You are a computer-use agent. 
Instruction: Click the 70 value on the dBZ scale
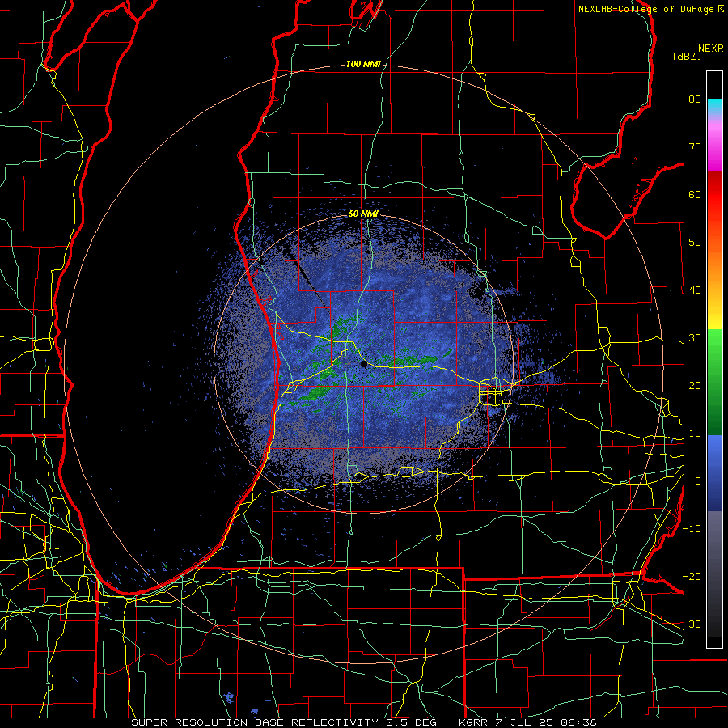tap(695, 147)
